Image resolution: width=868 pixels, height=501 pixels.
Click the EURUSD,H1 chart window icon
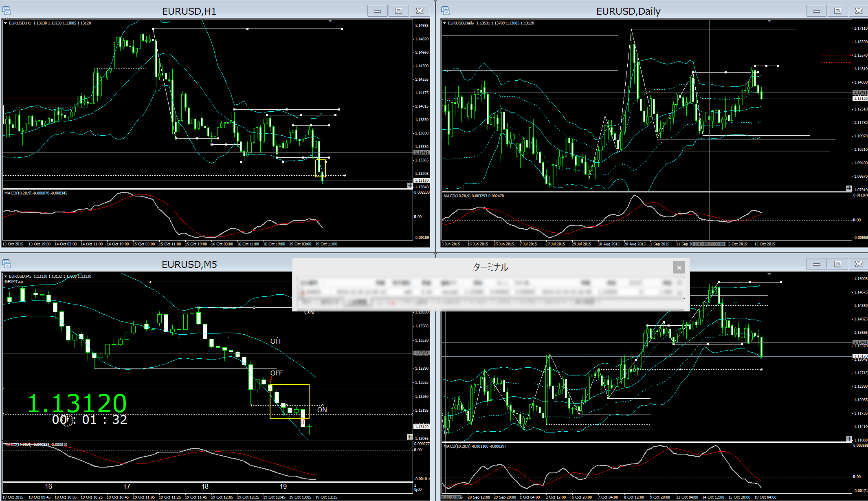pyautogui.click(x=7, y=11)
